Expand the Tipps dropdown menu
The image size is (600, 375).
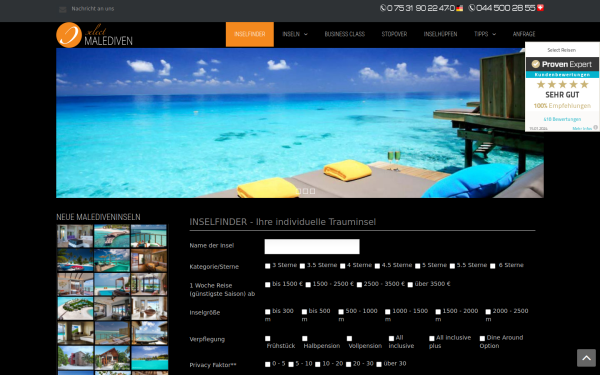pos(485,34)
